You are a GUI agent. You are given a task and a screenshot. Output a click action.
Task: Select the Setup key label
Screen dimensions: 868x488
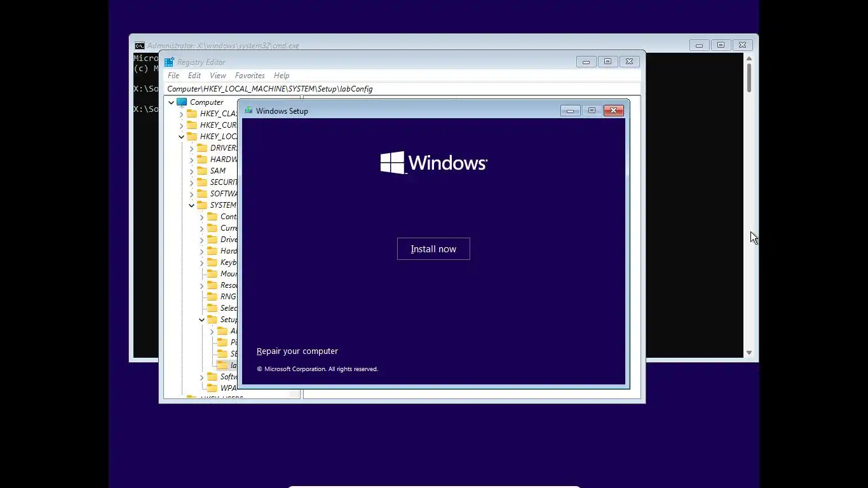(229, 320)
